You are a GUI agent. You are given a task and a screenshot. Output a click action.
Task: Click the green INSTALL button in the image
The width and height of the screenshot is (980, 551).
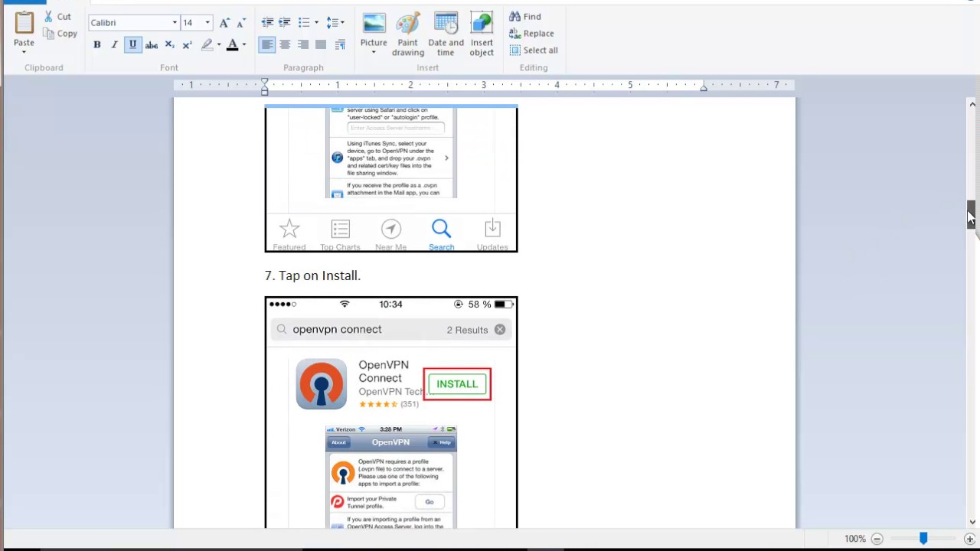457,384
